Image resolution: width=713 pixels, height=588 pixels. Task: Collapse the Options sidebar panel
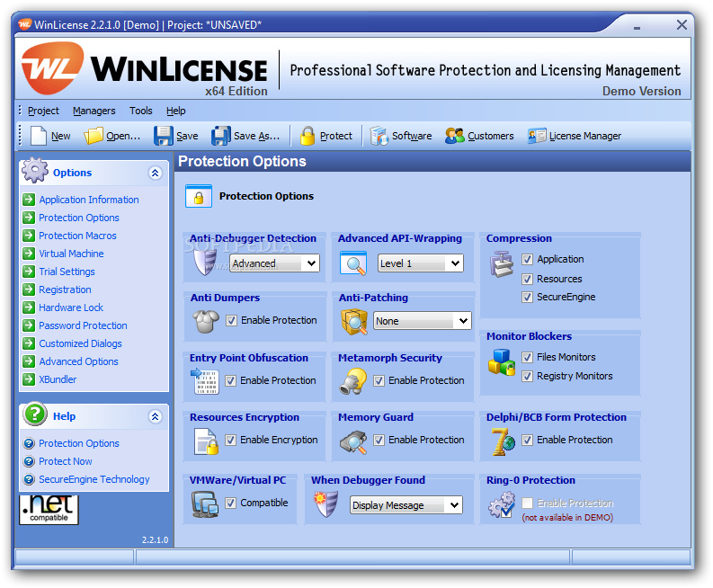[155, 173]
